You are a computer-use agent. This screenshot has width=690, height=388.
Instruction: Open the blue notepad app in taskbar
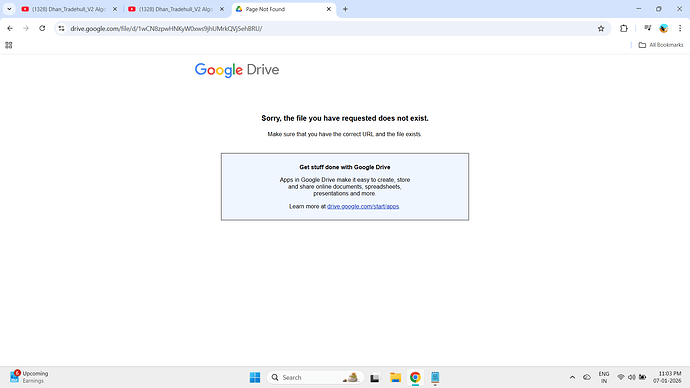pos(435,377)
